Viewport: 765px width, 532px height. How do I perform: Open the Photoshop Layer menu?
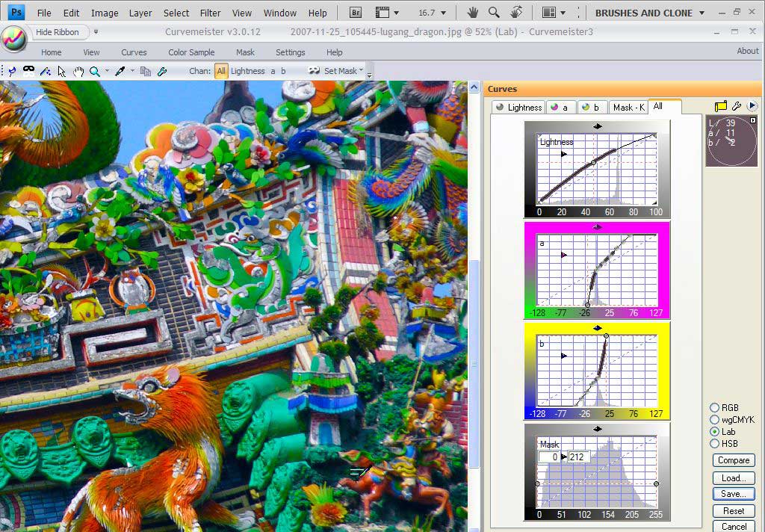(140, 13)
